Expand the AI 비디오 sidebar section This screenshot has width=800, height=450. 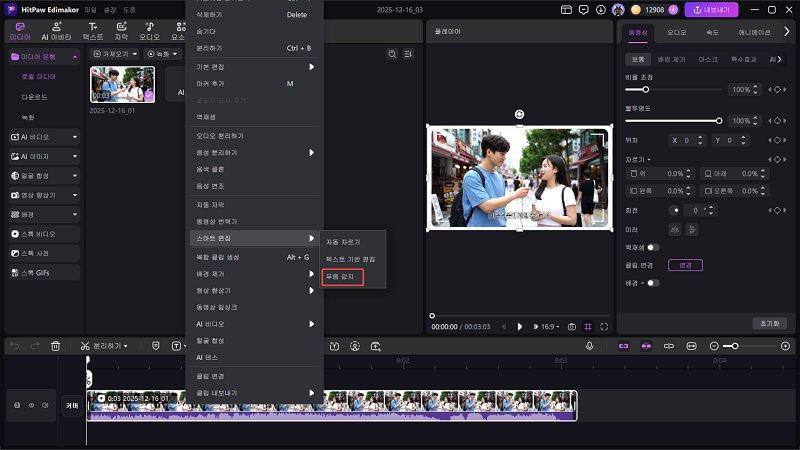[43, 136]
